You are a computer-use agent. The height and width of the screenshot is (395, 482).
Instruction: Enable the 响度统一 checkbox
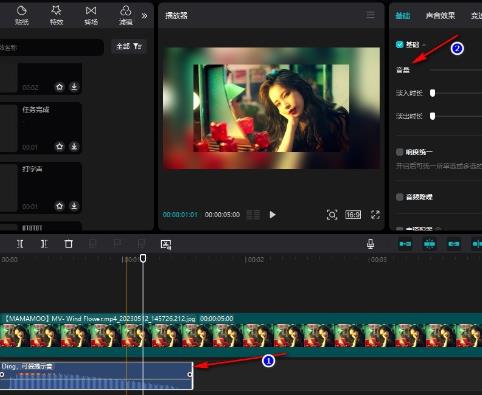[x=399, y=152]
